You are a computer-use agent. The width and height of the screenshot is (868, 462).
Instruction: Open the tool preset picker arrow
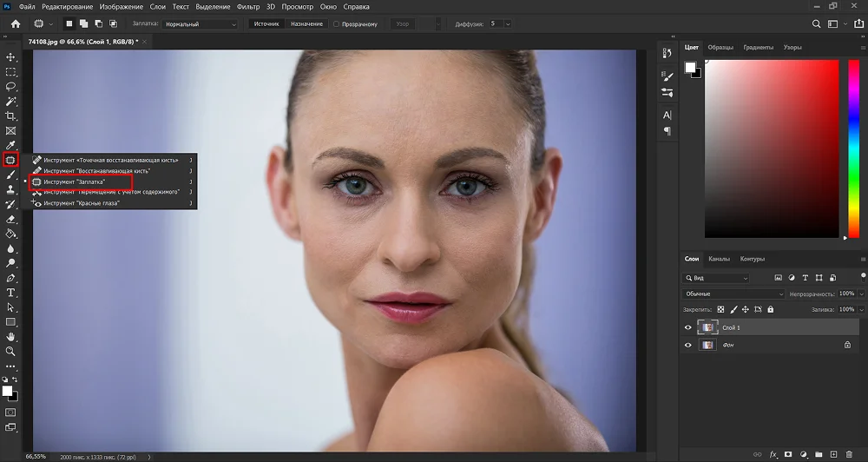51,24
